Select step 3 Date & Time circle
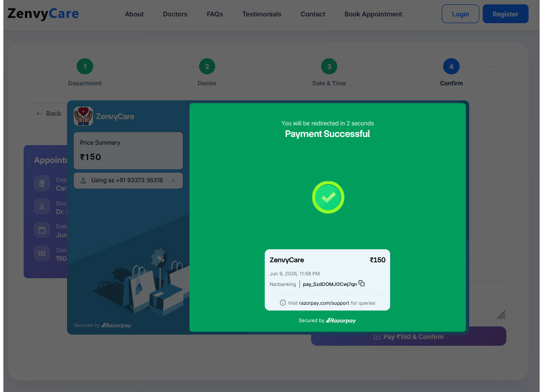Image resolution: width=543 pixels, height=392 pixels. coord(329,67)
